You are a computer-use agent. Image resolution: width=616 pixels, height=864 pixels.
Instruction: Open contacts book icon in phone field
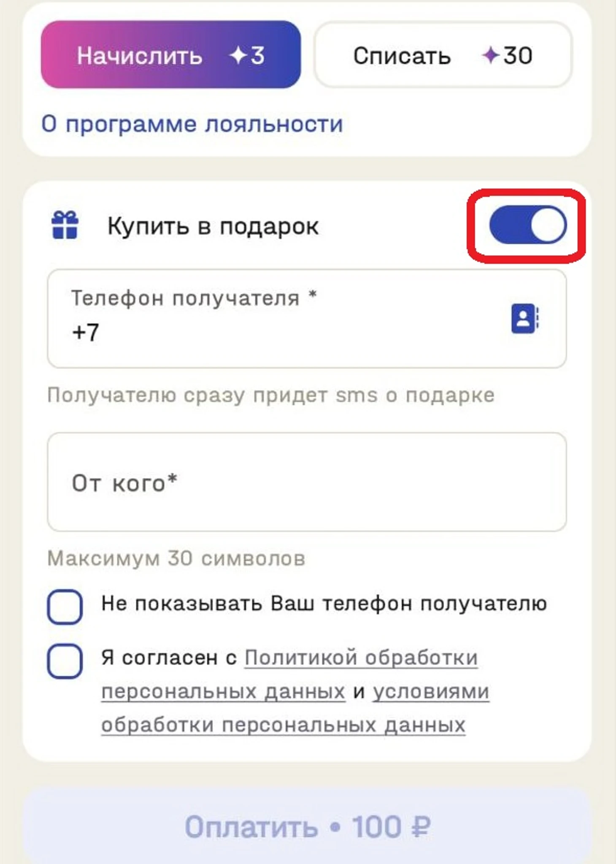point(525,318)
